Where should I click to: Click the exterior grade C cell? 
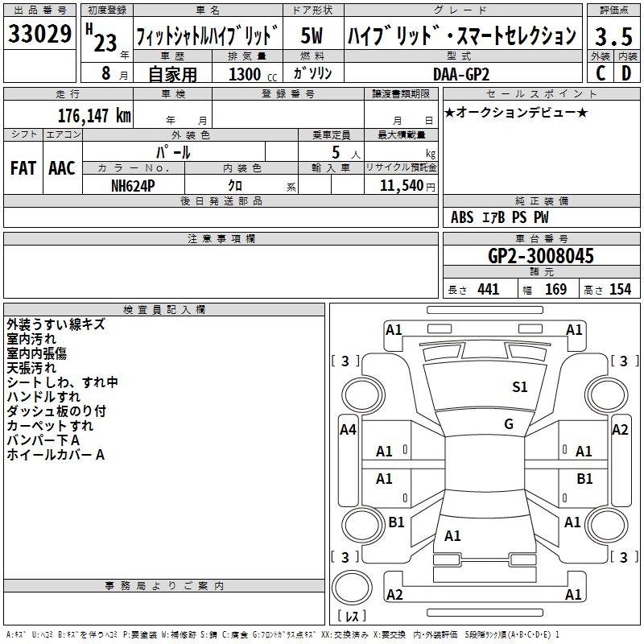600,73
